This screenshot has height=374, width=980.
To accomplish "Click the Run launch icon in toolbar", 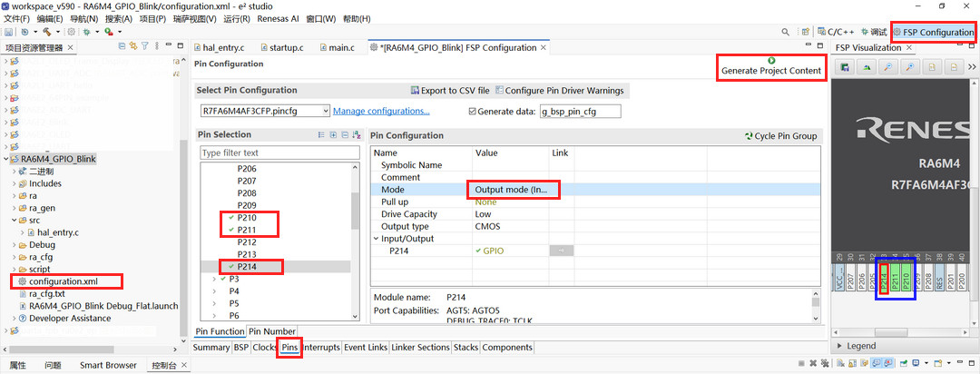I will [108, 31].
